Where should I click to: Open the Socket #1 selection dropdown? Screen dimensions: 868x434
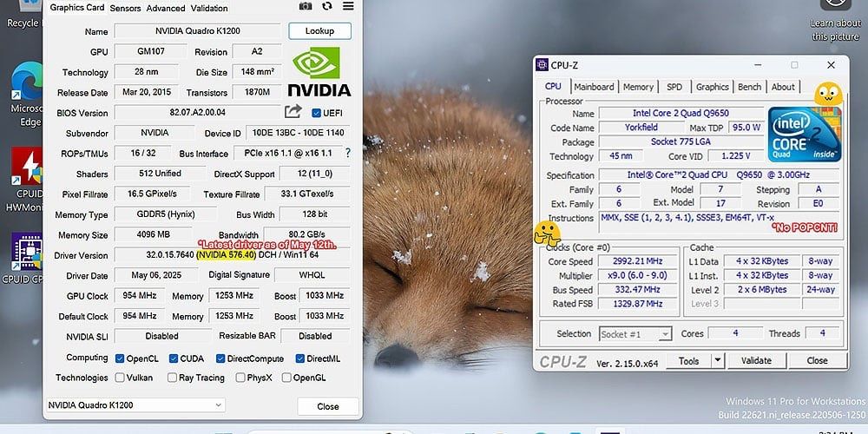coord(635,334)
